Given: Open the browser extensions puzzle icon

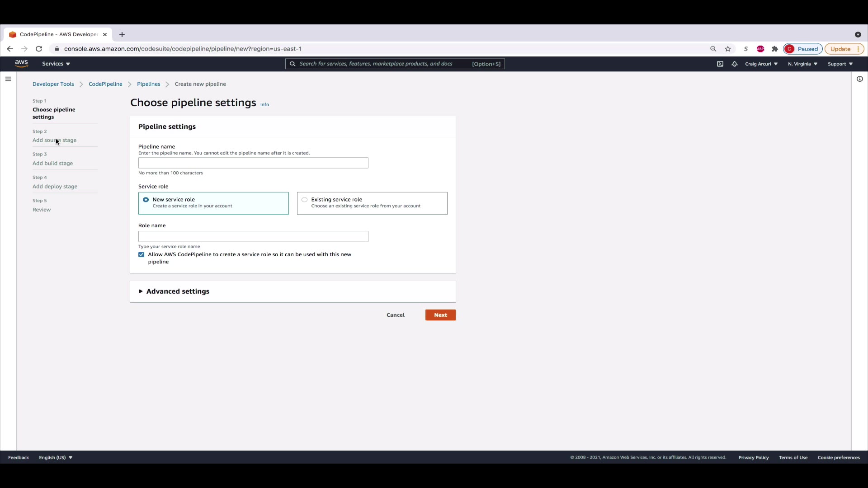Looking at the screenshot, I should [775, 49].
